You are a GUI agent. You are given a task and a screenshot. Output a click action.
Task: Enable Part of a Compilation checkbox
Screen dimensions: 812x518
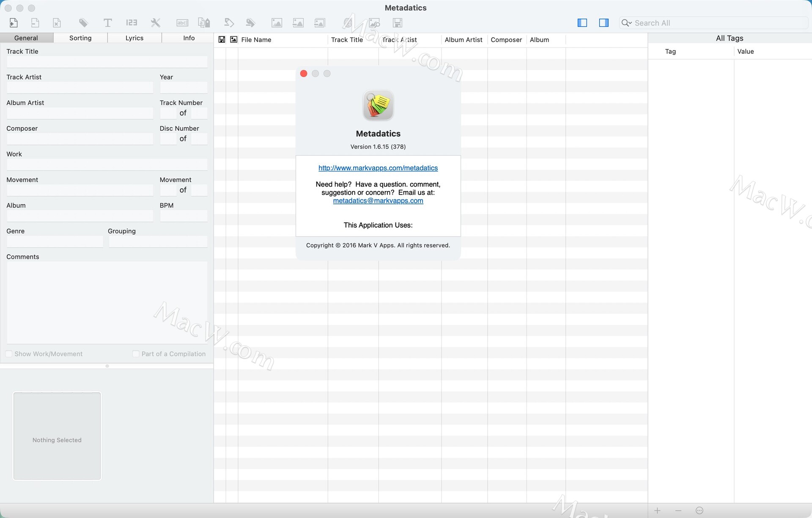click(136, 354)
